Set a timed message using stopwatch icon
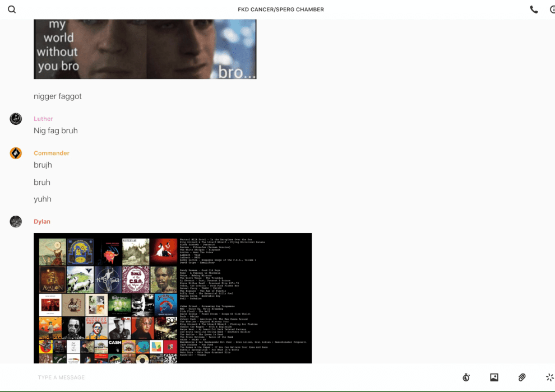The width and height of the screenshot is (555, 392). tap(466, 377)
